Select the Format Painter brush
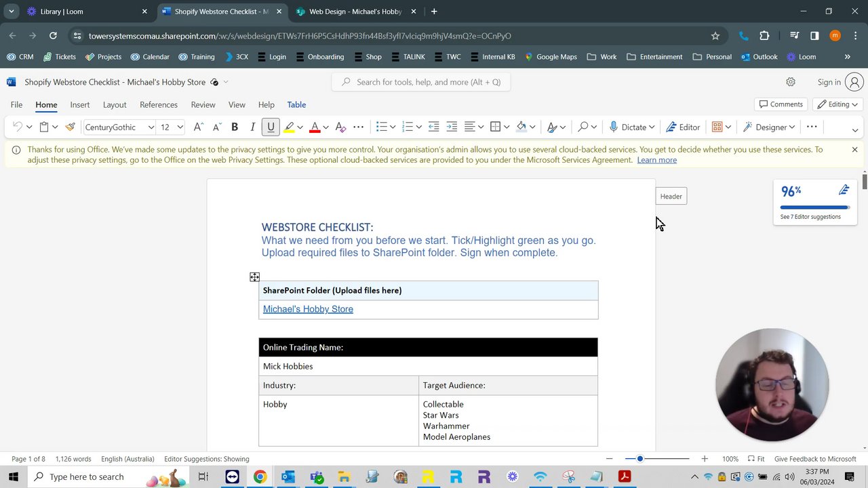868x488 pixels. pos(70,127)
